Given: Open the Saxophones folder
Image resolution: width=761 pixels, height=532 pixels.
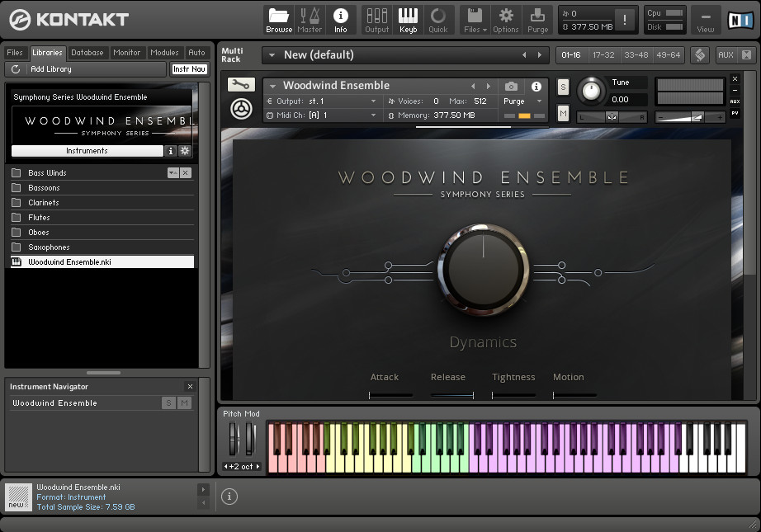Looking at the screenshot, I should (x=102, y=247).
